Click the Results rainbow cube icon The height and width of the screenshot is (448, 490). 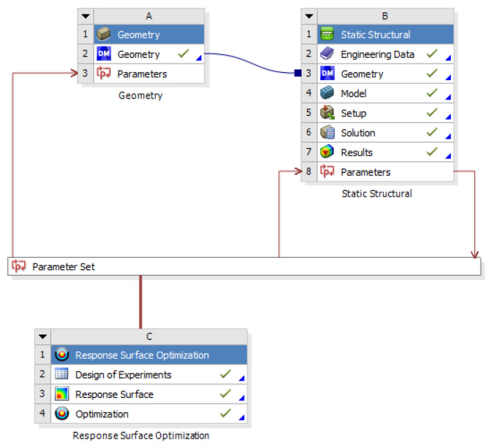327,152
